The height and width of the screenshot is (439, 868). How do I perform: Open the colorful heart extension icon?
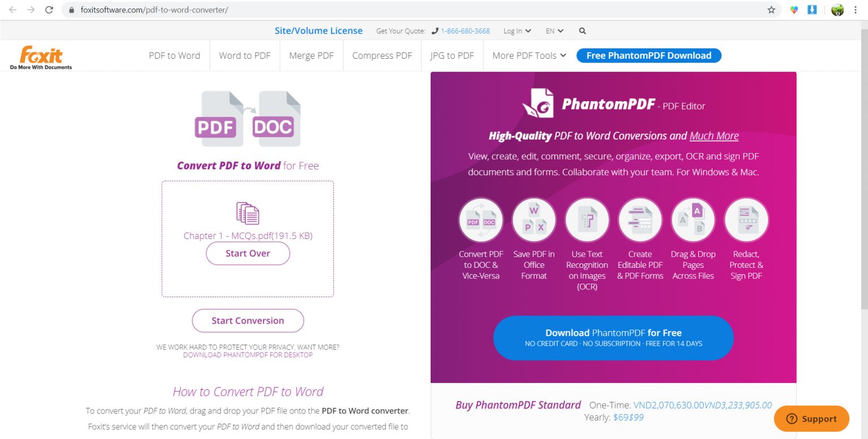click(x=794, y=10)
